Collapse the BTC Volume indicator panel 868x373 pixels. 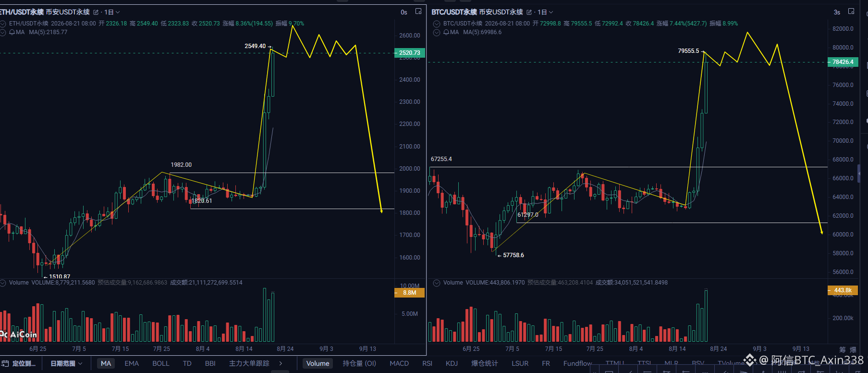(437, 283)
